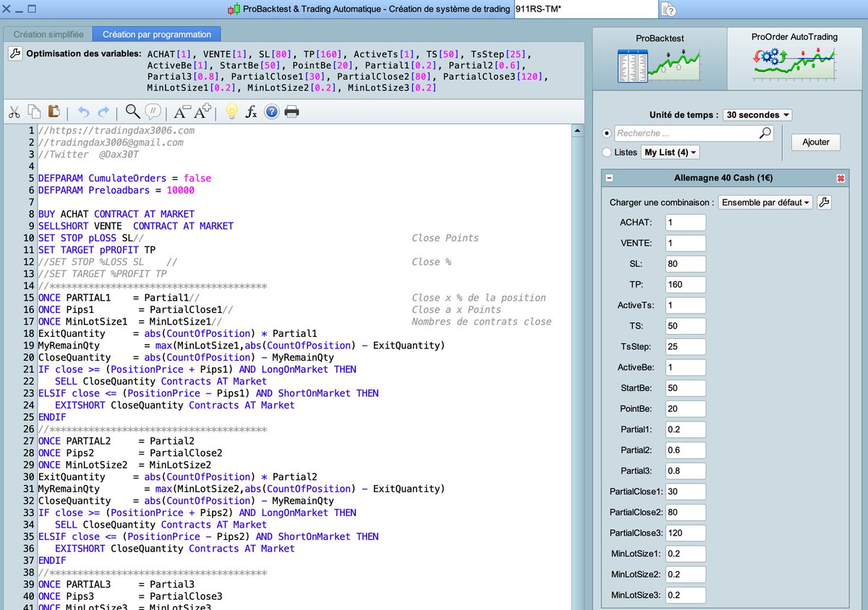Click the SL value field showing 80
Viewport: 868px width, 610px height.
tap(685, 264)
